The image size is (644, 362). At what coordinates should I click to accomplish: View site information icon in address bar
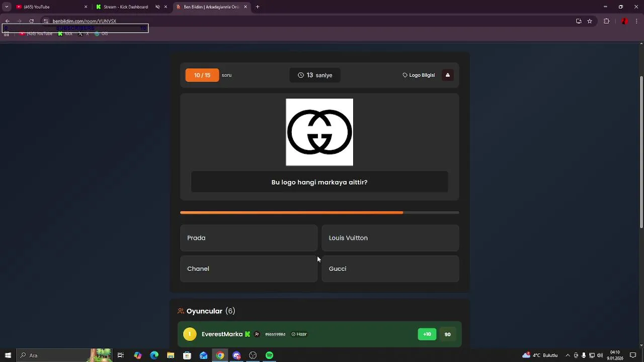point(46,21)
